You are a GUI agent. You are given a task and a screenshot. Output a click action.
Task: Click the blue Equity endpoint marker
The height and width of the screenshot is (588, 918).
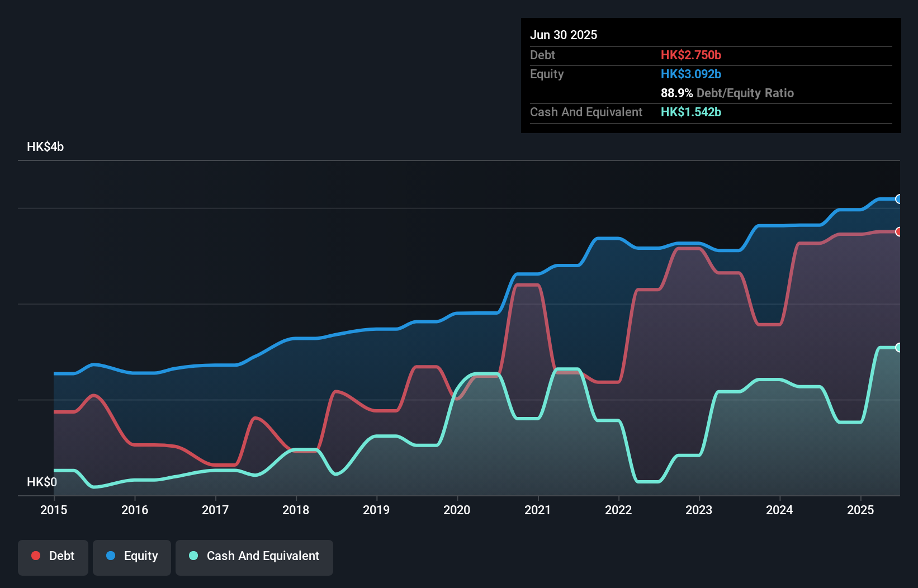[x=899, y=199]
